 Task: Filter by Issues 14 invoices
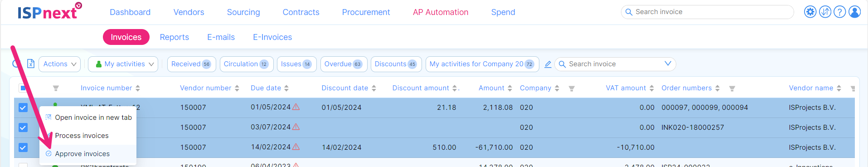296,64
